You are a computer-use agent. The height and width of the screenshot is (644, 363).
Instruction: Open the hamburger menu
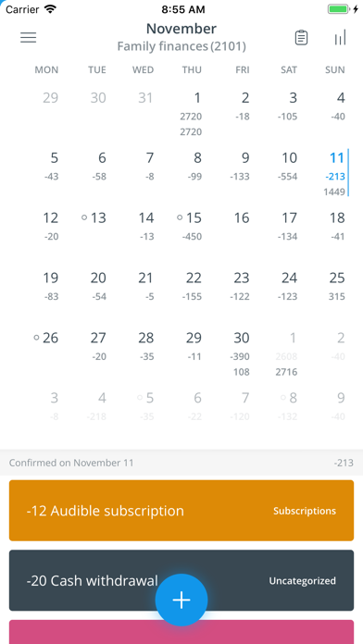point(29,37)
